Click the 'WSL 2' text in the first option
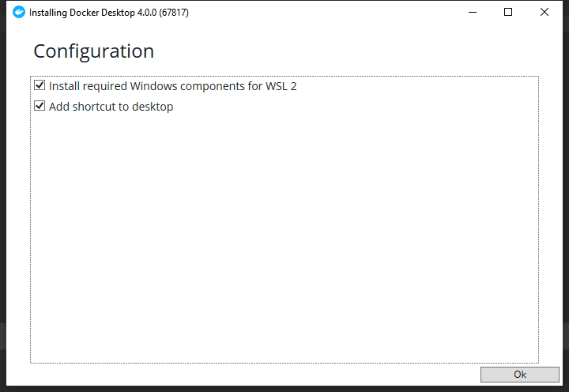 pos(281,86)
